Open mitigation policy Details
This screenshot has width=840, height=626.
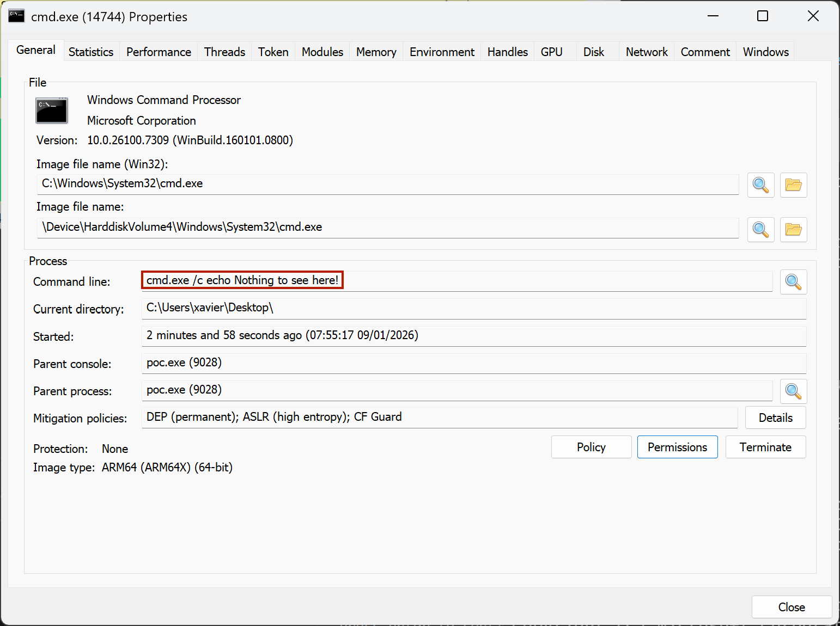[x=775, y=418]
